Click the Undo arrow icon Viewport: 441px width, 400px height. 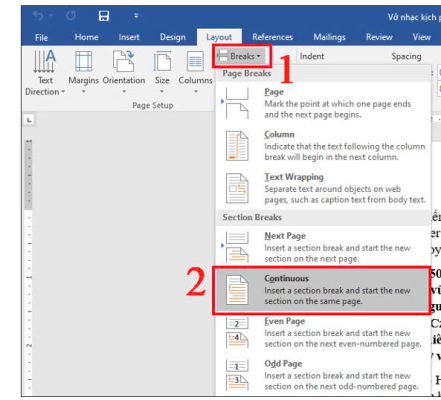coord(38,15)
